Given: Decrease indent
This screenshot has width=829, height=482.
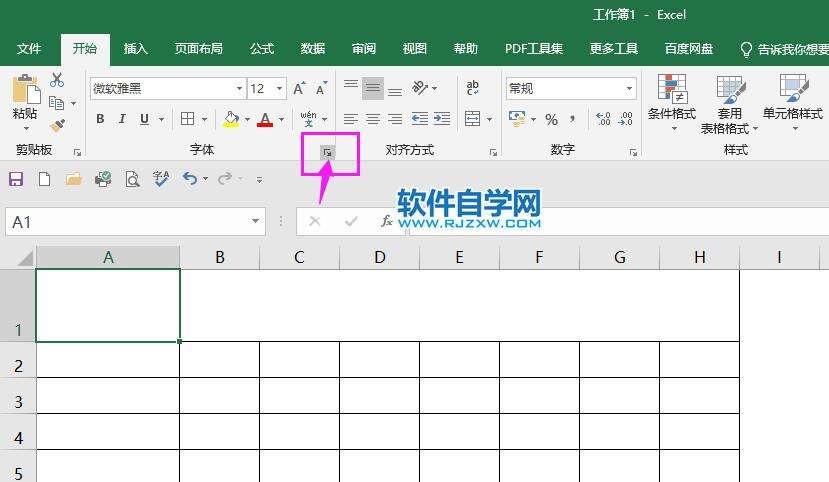Looking at the screenshot, I should point(420,119).
